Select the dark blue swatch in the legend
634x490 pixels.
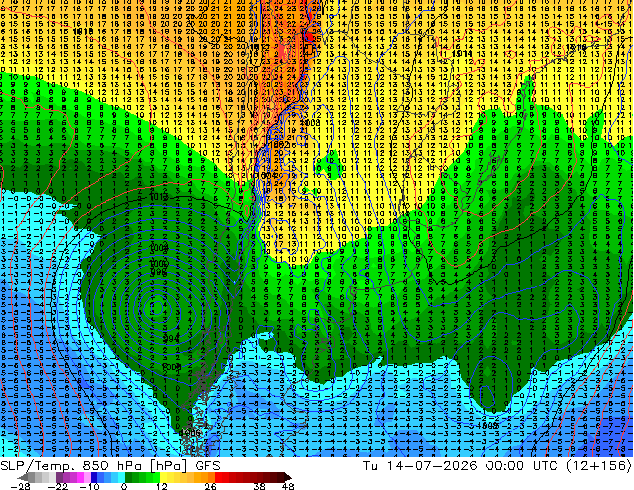point(94,477)
